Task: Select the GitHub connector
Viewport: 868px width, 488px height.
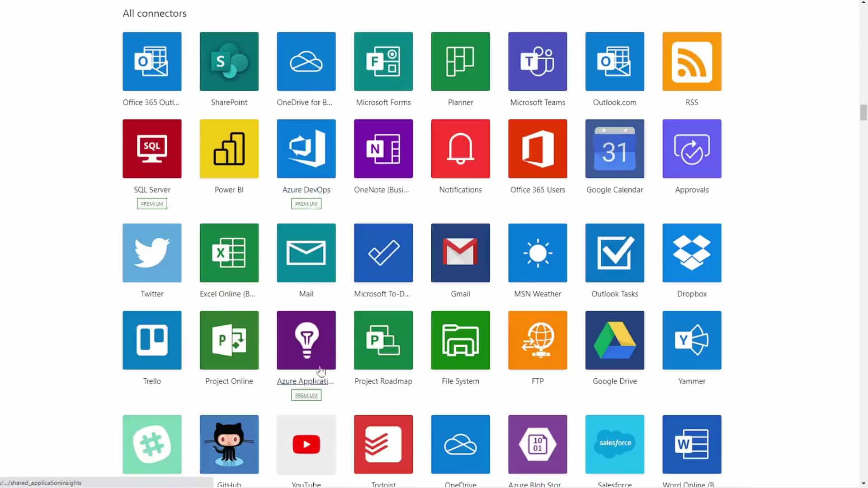Action: [229, 444]
